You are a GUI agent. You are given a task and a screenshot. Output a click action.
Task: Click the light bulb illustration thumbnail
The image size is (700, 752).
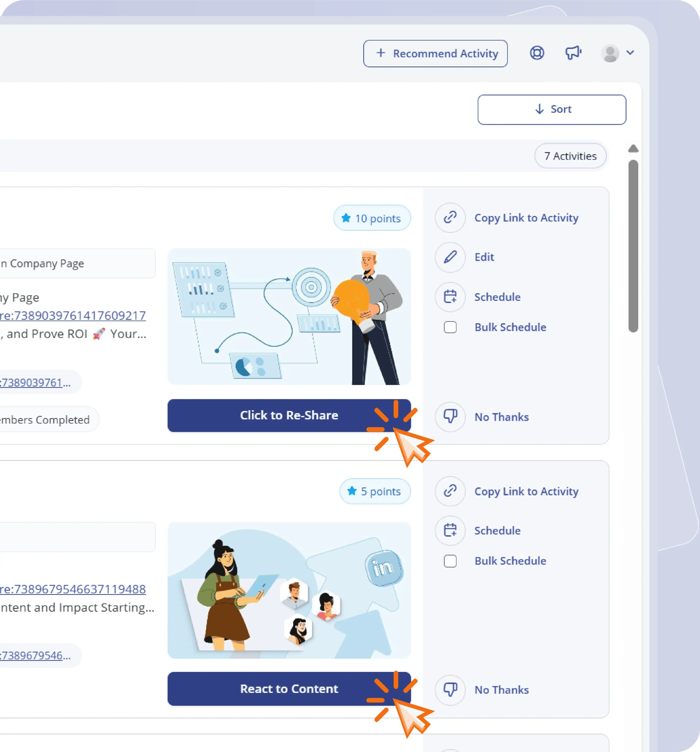click(x=289, y=317)
